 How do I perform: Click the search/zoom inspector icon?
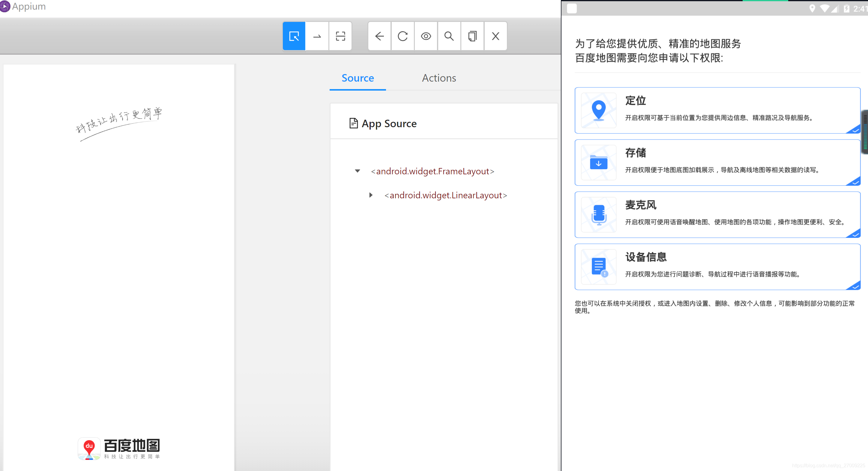point(449,37)
